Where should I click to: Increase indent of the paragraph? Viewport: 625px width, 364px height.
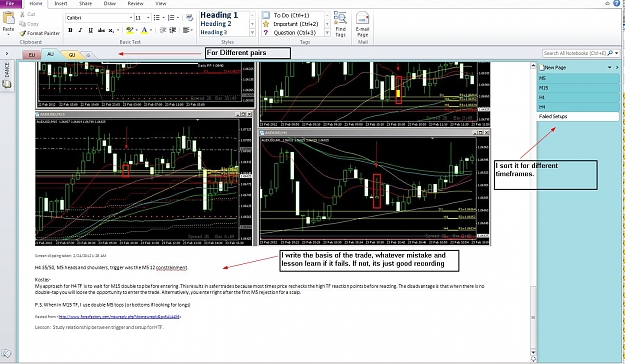173,30
